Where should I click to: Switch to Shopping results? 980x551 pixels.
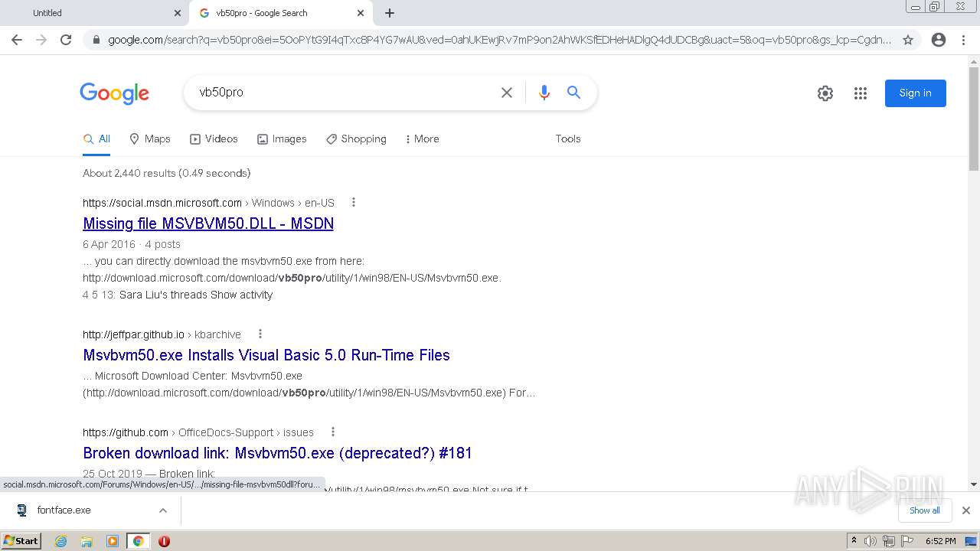pos(356,139)
